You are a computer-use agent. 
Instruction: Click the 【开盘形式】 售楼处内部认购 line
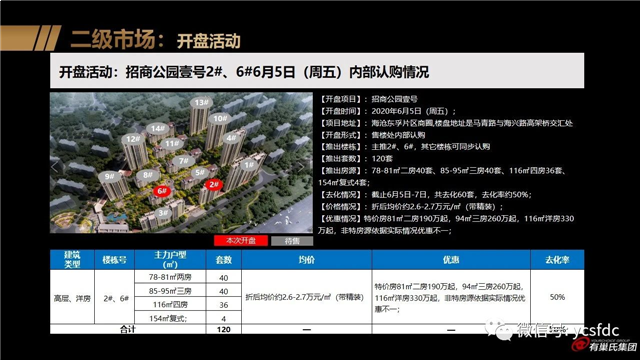[x=372, y=135]
